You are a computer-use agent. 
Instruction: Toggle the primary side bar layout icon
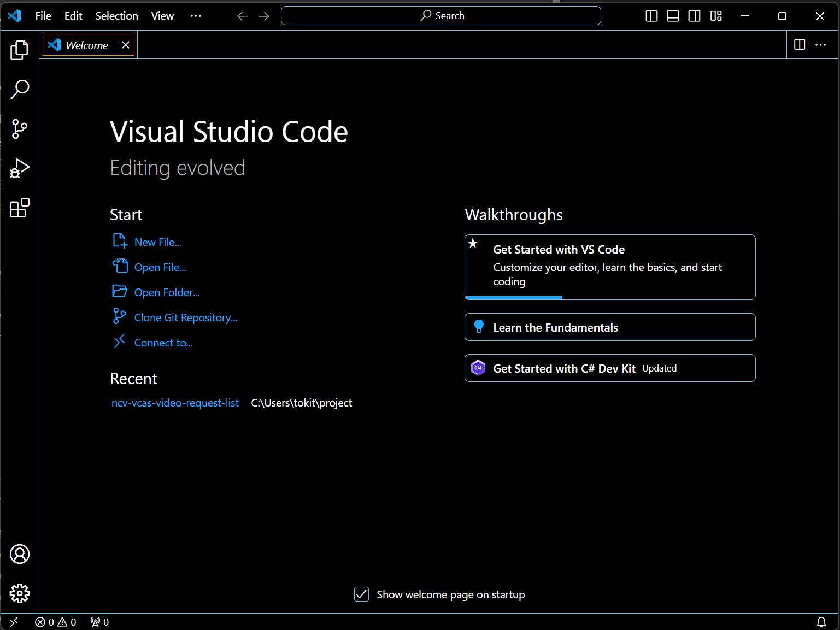pos(651,16)
